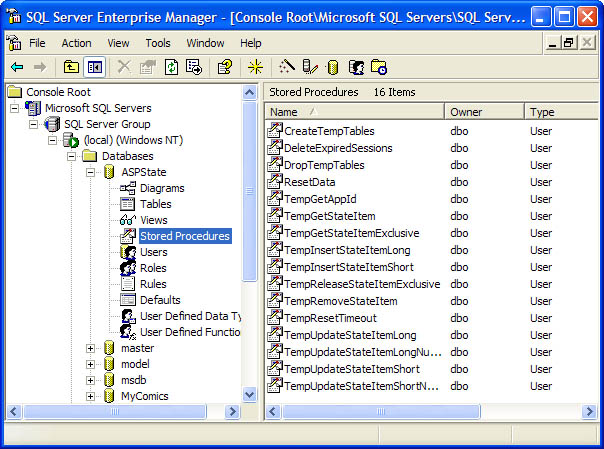Sort by the Owner column header
Image resolution: width=604 pixels, height=449 pixels.
(x=484, y=112)
